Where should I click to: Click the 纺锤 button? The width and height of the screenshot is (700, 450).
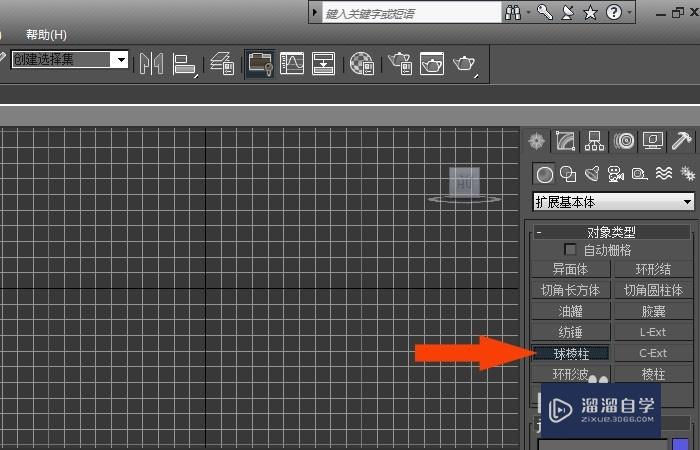pos(571,332)
